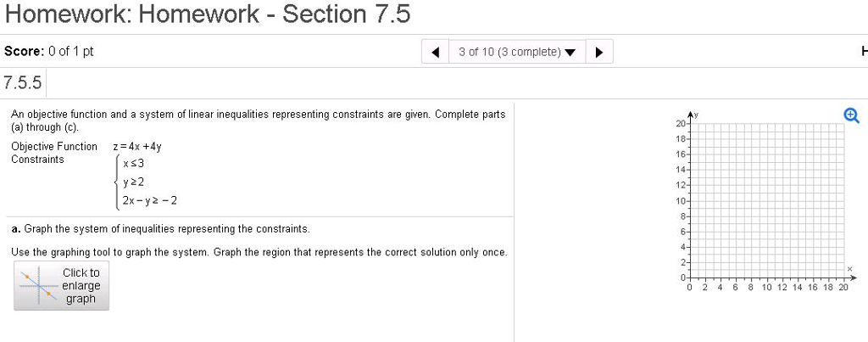Advance with the next question arrow
This screenshot has width=868, height=342.
click(598, 52)
